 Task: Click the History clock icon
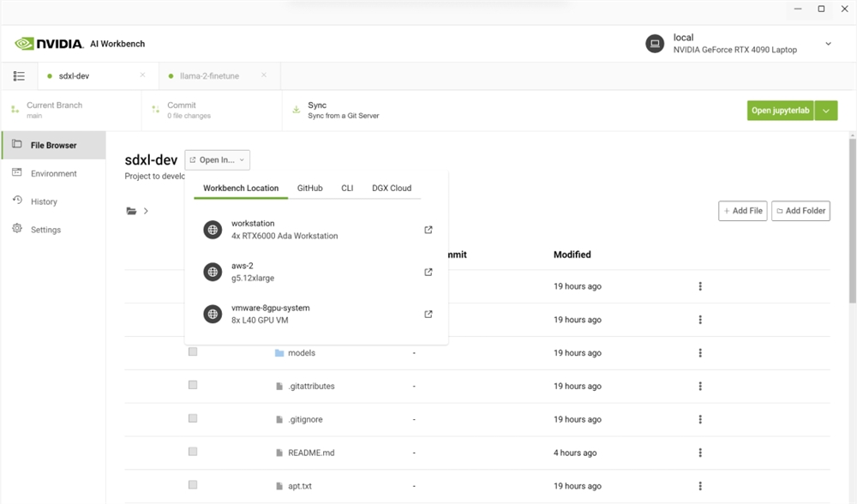tap(17, 201)
